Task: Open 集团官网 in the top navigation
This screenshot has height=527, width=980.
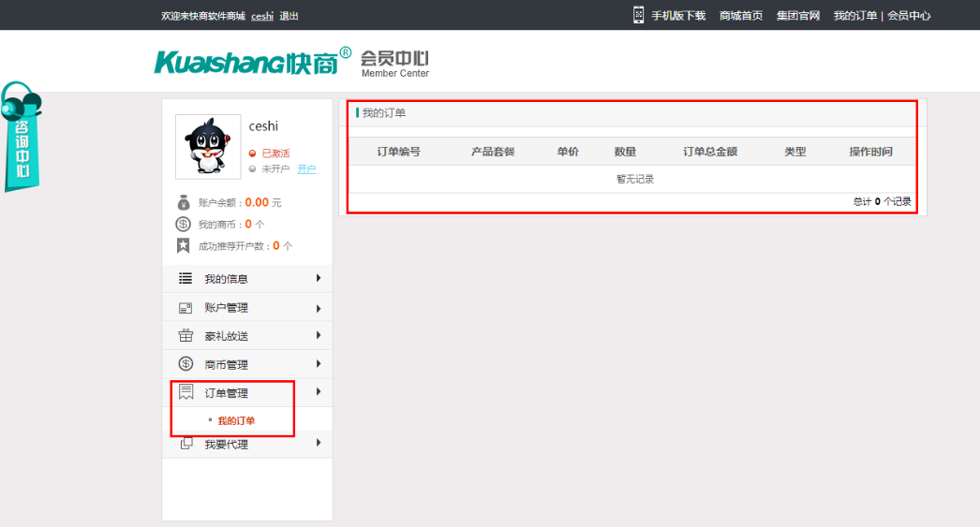Action: point(798,16)
